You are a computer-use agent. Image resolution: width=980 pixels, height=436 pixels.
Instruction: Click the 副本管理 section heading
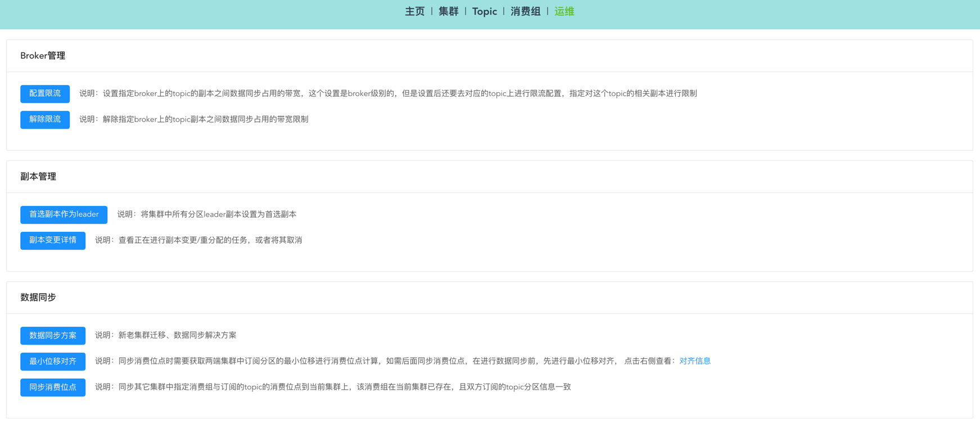(38, 177)
